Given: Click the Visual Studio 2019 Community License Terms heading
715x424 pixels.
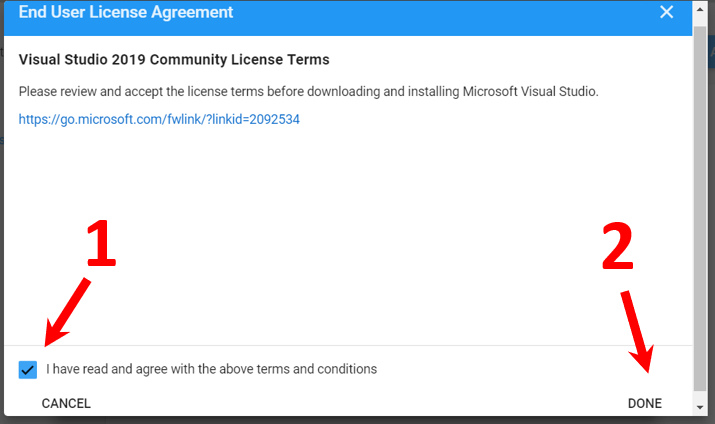Looking at the screenshot, I should coord(174,60).
